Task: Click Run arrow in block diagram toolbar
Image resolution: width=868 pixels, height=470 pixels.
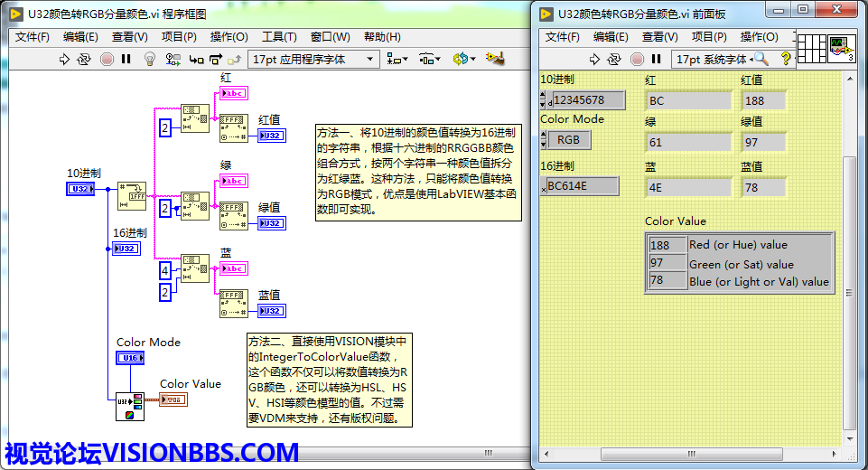Action: tap(64, 59)
